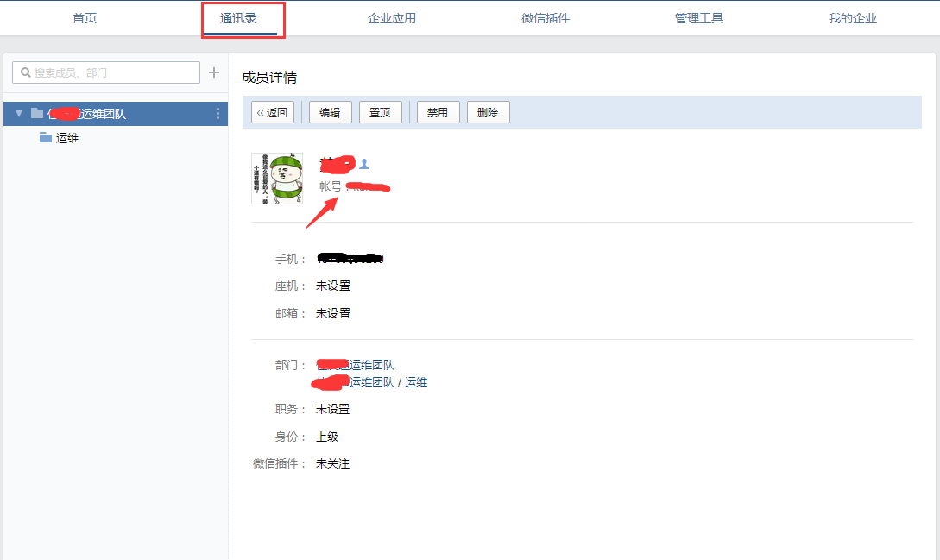Collapse the 运维团队 tree arrow
This screenshot has height=560, width=940.
(19, 113)
